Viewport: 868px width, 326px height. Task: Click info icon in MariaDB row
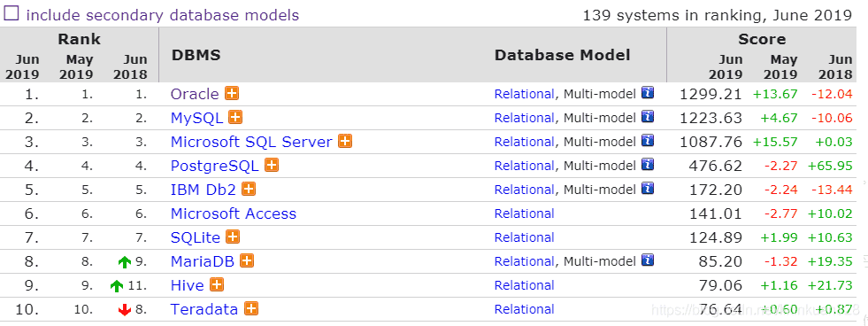click(648, 260)
